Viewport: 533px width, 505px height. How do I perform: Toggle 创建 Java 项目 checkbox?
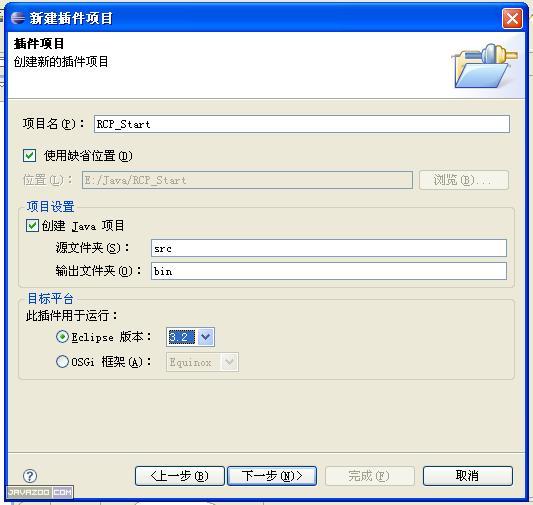pyautogui.click(x=32, y=226)
